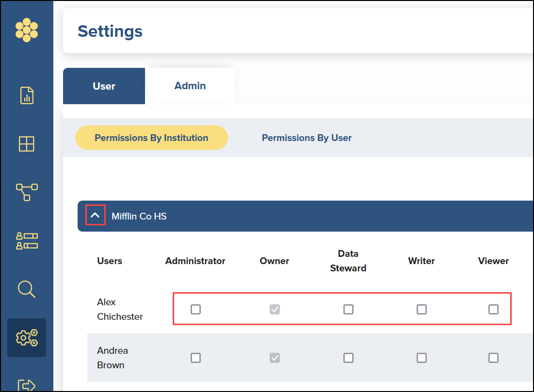Image resolution: width=534 pixels, height=392 pixels.
Task: Enable Administrator for Alex Chichester
Action: click(x=195, y=309)
